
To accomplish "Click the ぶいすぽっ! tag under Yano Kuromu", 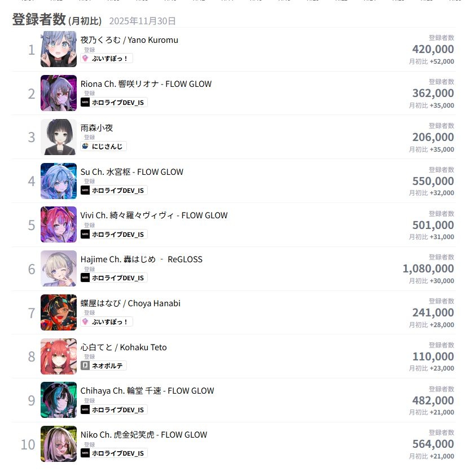I will (x=107, y=58).
